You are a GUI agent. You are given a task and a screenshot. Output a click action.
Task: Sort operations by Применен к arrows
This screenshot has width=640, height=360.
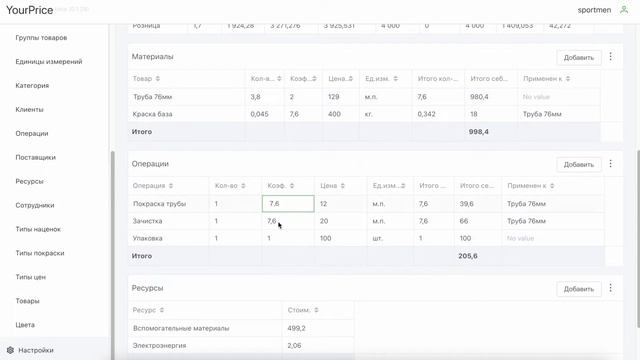tap(552, 186)
